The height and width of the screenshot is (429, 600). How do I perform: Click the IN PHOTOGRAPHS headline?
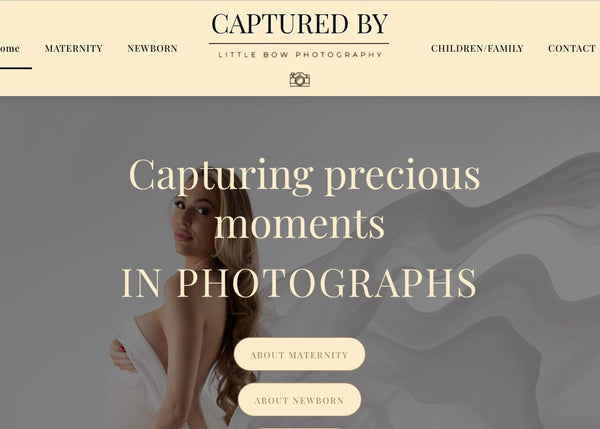click(x=299, y=283)
